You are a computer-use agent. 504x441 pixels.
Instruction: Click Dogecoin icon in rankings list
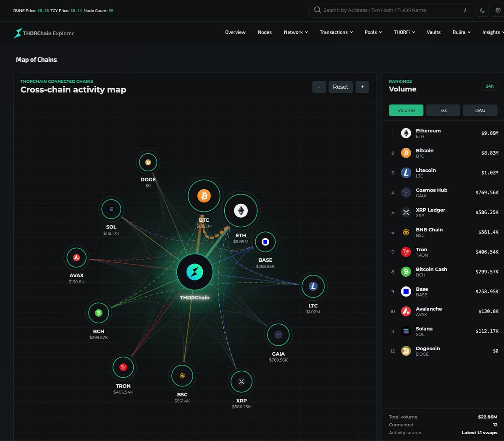[406, 351]
